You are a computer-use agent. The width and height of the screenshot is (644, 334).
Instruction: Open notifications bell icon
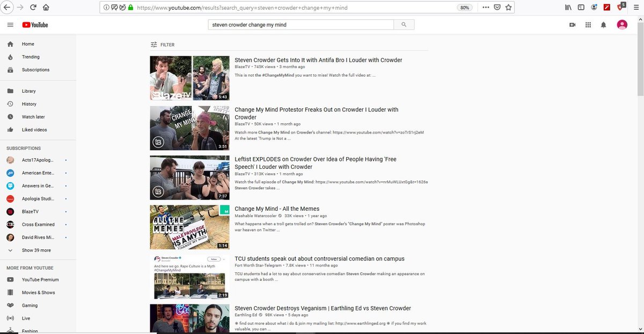[604, 25]
